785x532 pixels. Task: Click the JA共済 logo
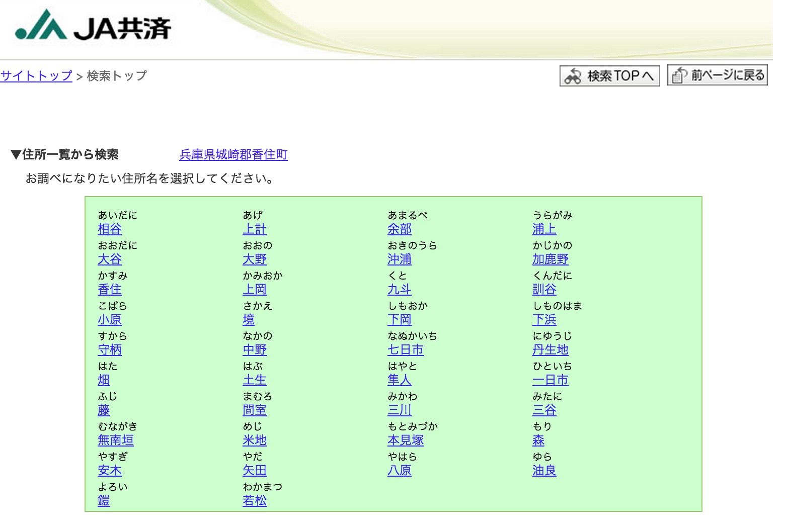coord(93,25)
